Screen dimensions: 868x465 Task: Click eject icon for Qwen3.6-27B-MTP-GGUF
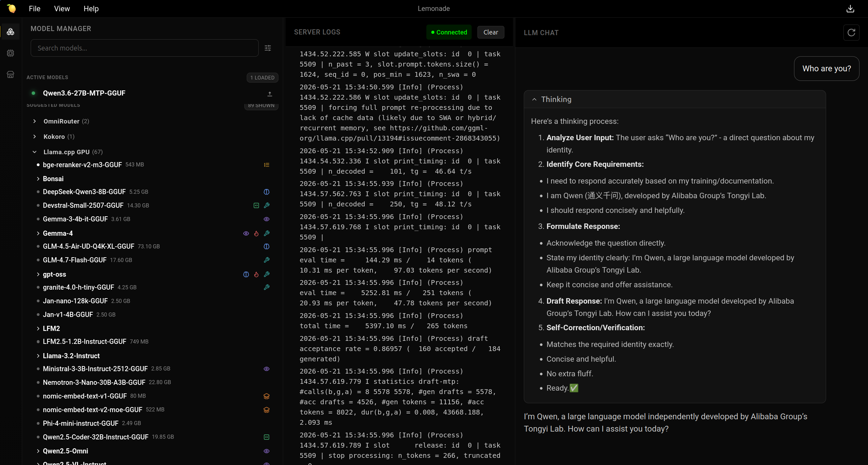coord(270,93)
